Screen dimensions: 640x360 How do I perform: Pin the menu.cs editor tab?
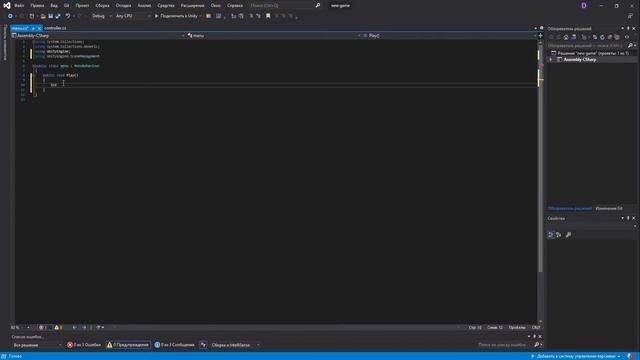[33, 28]
